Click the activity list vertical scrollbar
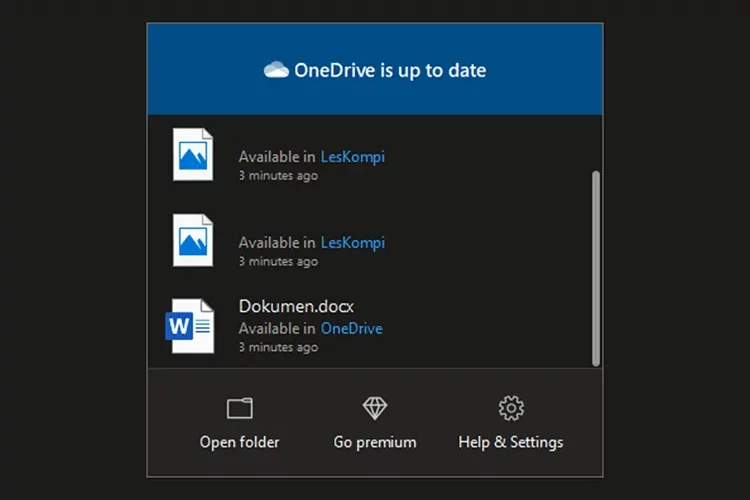Image resolution: width=750 pixels, height=500 pixels. tap(596, 268)
